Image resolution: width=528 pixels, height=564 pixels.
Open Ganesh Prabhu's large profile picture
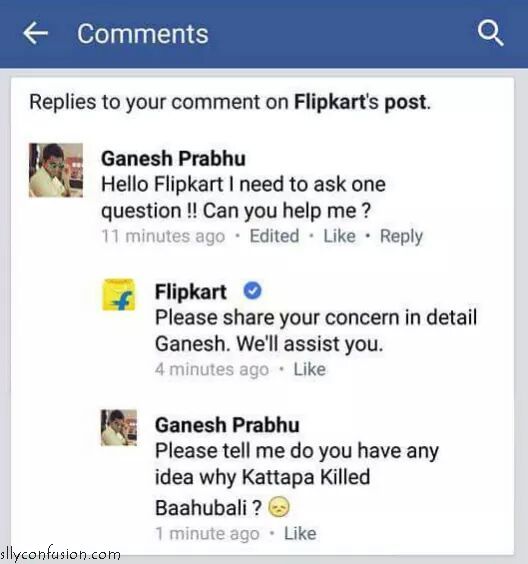pyautogui.click(x=56, y=170)
